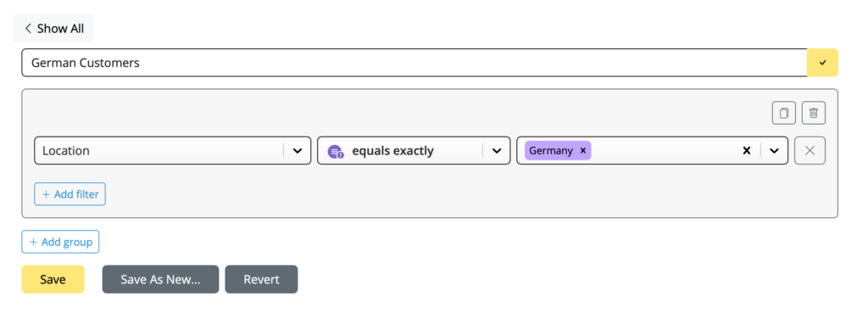This screenshot has width=868, height=318.
Task: Open the values dropdown arrow beside Germany
Action: (x=774, y=151)
